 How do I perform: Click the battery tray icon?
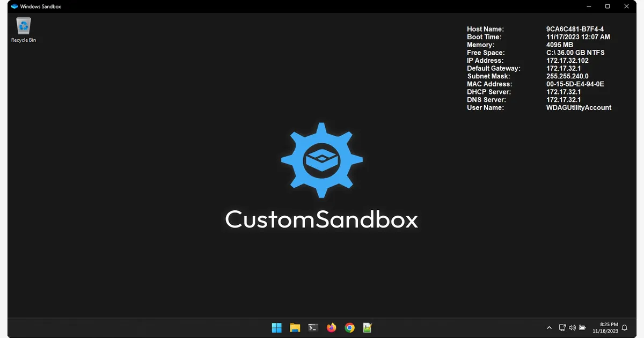(x=582, y=328)
